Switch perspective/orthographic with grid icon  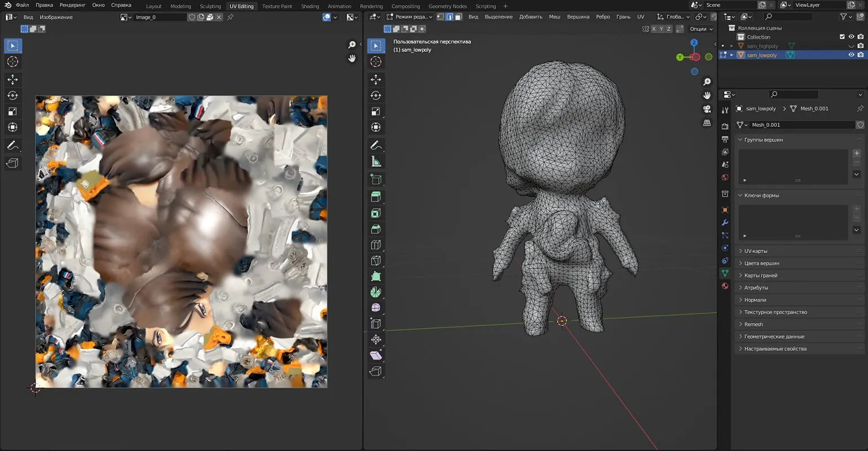(x=707, y=123)
